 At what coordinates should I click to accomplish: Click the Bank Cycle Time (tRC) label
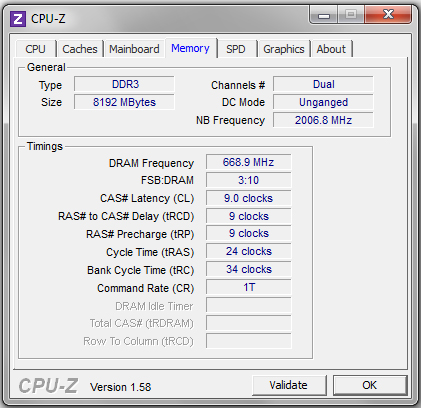141,271
